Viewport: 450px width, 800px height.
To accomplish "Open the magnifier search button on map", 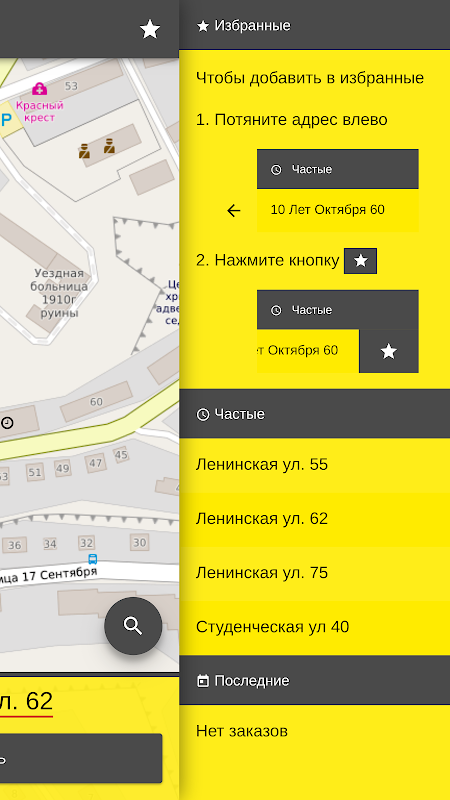I will click(133, 626).
